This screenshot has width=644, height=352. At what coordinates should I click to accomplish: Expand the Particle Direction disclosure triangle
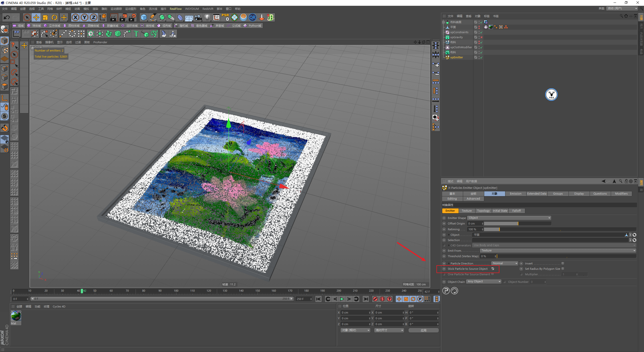pos(449,263)
